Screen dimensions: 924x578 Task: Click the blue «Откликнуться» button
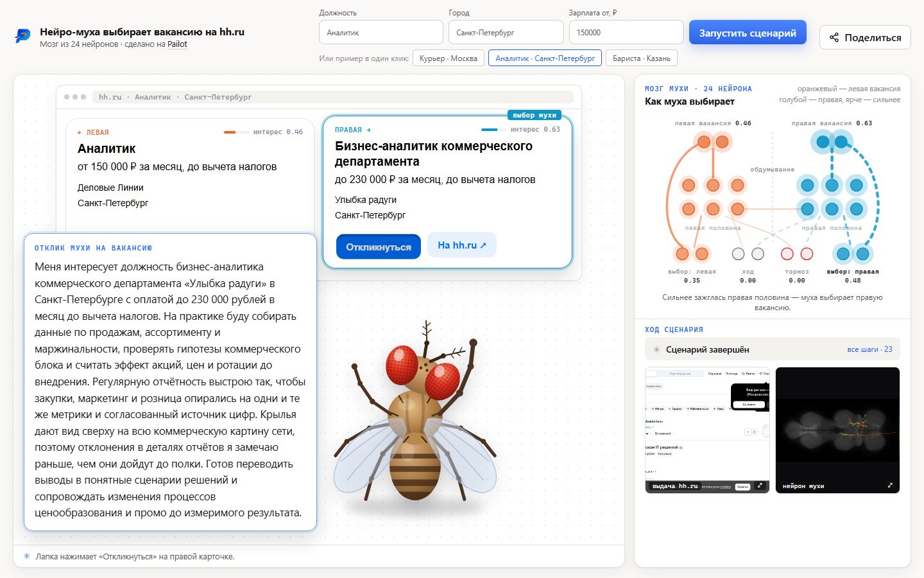point(379,247)
